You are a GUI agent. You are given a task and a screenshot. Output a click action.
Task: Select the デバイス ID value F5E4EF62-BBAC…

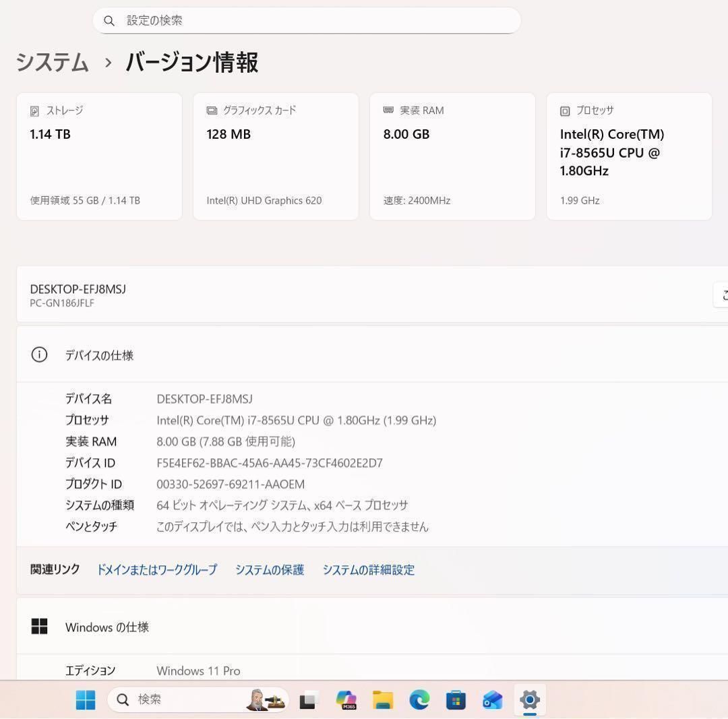(x=270, y=463)
